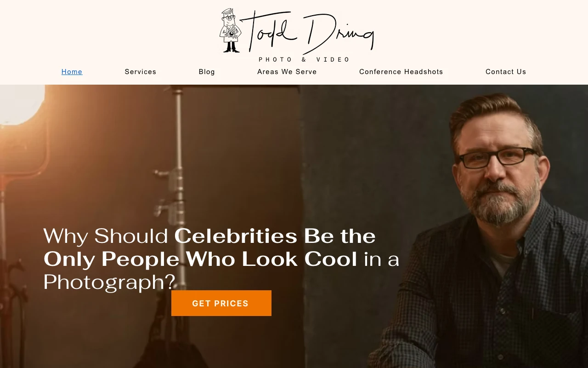Image resolution: width=588 pixels, height=368 pixels.
Task: Click the cartoon photographer mascot icon
Action: (x=230, y=30)
